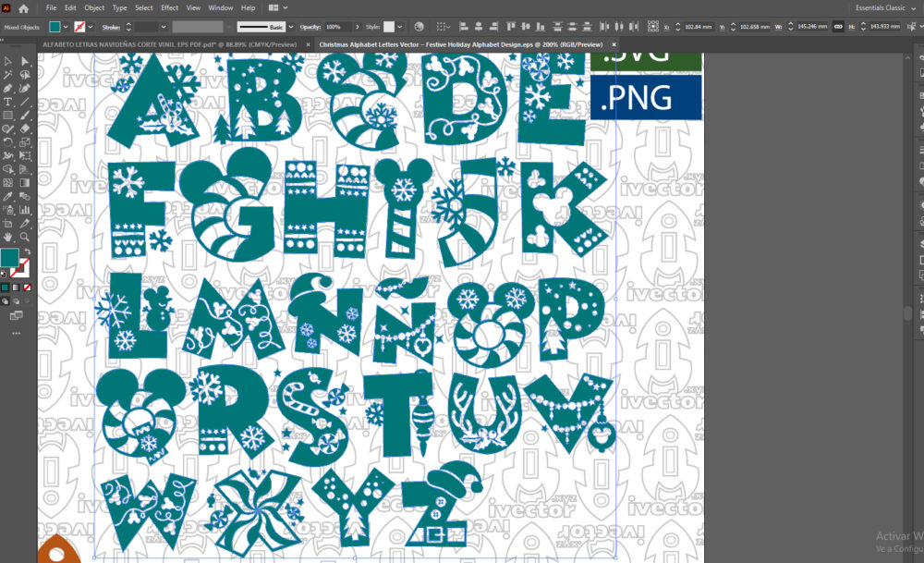Click the toolbar teal Fill swatch

coord(9,257)
